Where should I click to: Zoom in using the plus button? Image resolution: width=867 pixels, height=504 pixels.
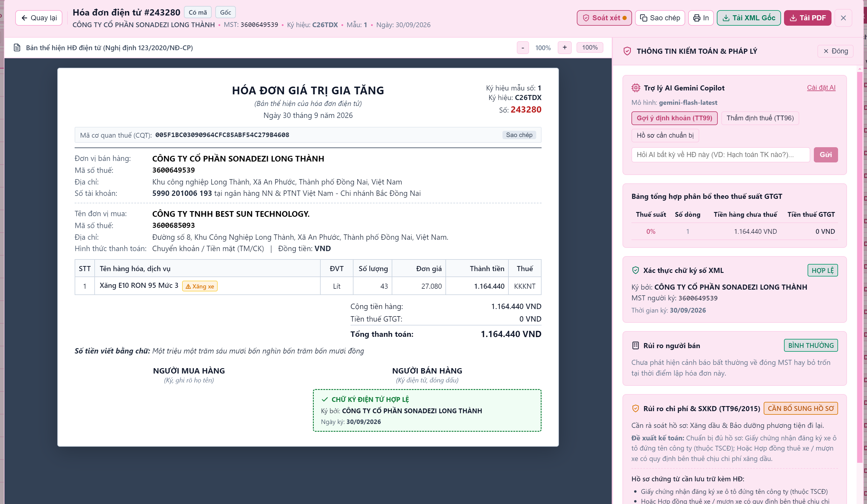pyautogui.click(x=565, y=47)
